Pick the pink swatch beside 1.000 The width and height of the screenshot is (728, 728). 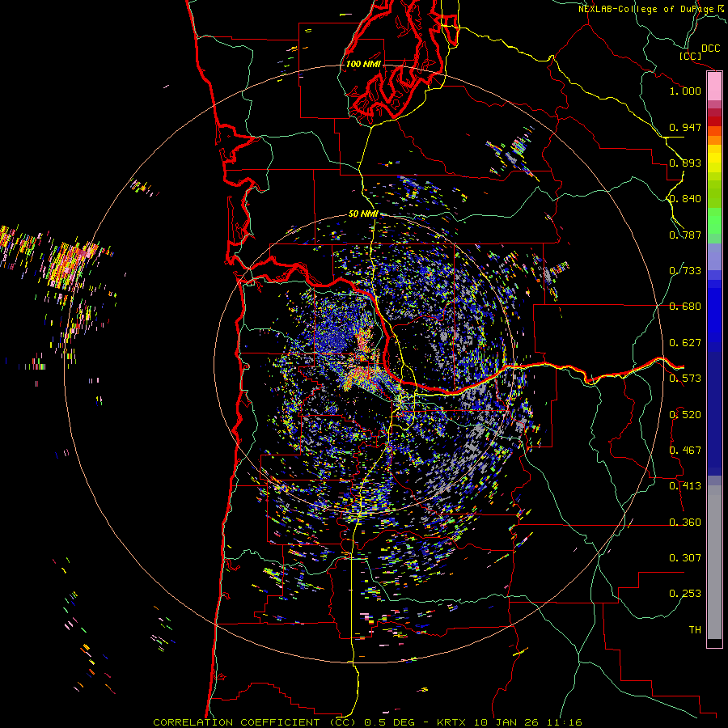pyautogui.click(x=714, y=87)
